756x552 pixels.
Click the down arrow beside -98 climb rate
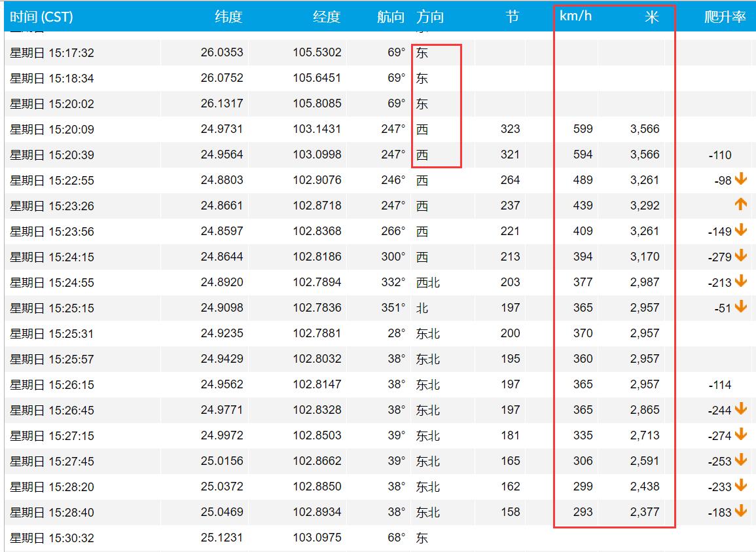pyautogui.click(x=740, y=179)
